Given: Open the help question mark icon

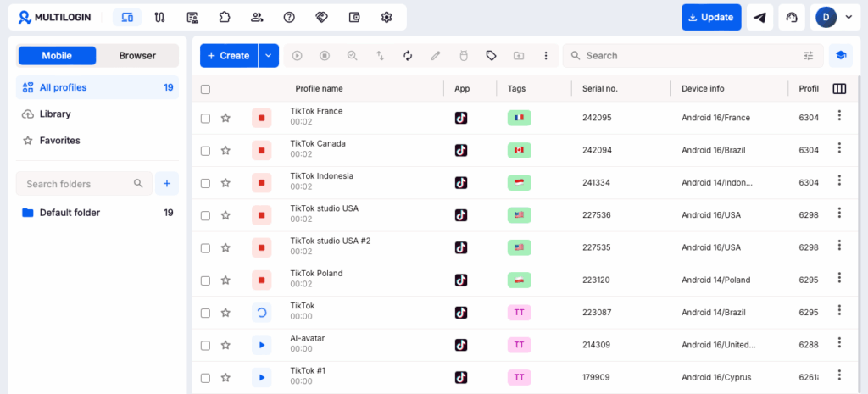Looking at the screenshot, I should click(289, 17).
